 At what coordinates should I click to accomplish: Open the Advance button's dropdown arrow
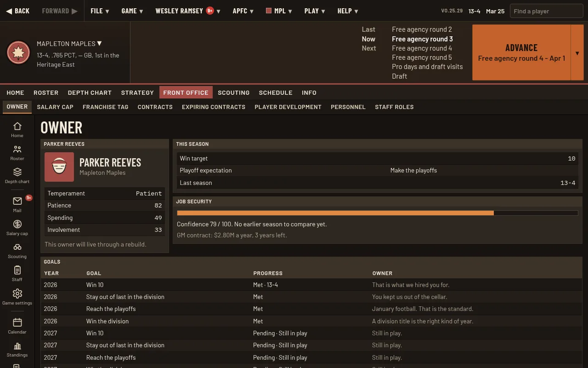(x=577, y=52)
